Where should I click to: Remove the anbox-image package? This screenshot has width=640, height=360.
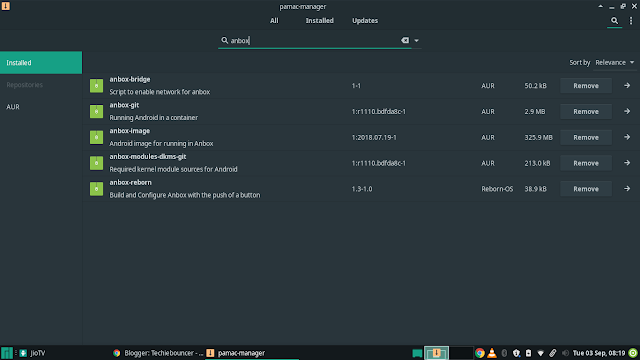click(x=586, y=137)
